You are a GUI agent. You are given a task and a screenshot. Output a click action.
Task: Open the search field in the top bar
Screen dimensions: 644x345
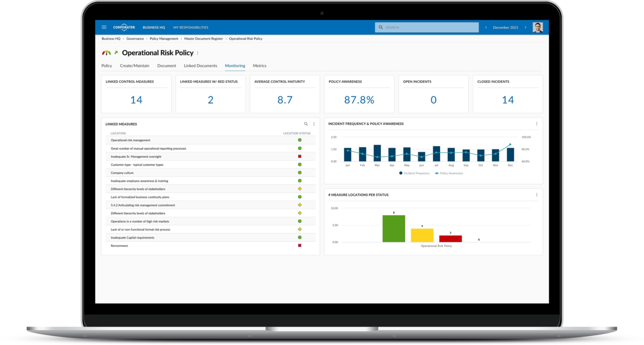pyautogui.click(x=426, y=27)
